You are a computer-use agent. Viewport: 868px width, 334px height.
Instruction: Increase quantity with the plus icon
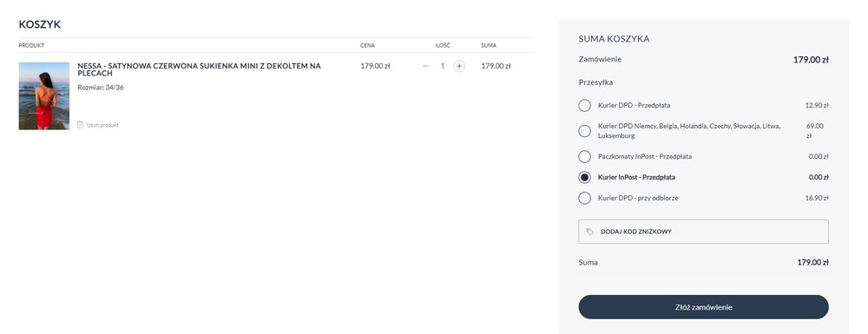pos(459,66)
